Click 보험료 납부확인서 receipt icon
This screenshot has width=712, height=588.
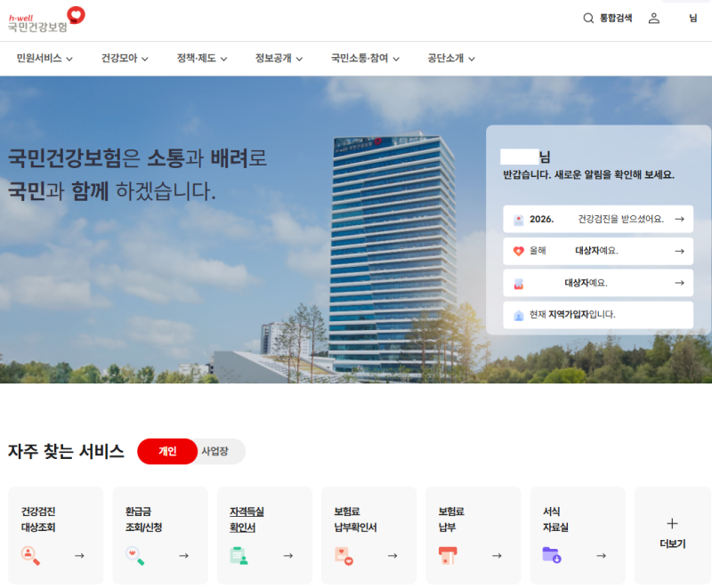[x=344, y=556]
